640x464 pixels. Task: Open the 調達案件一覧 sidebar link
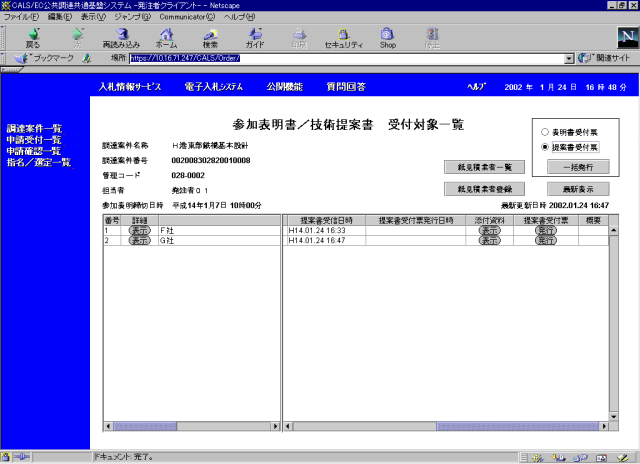[x=34, y=129]
